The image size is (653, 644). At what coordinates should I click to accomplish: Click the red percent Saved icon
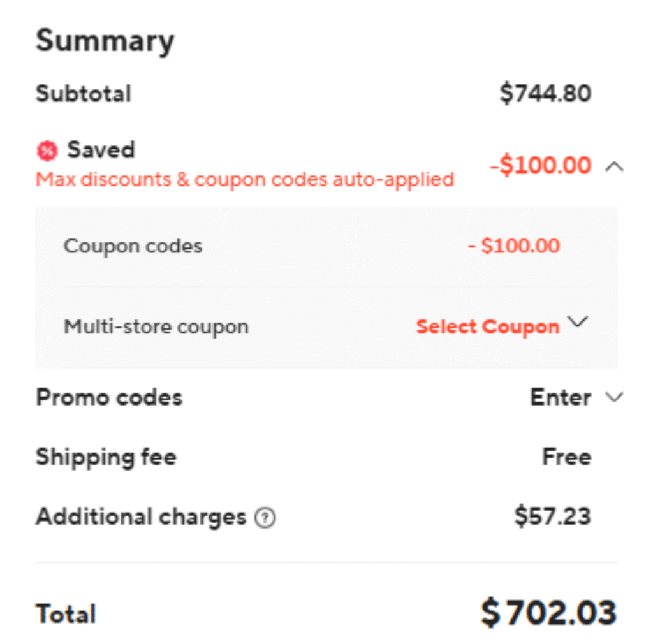point(47,151)
